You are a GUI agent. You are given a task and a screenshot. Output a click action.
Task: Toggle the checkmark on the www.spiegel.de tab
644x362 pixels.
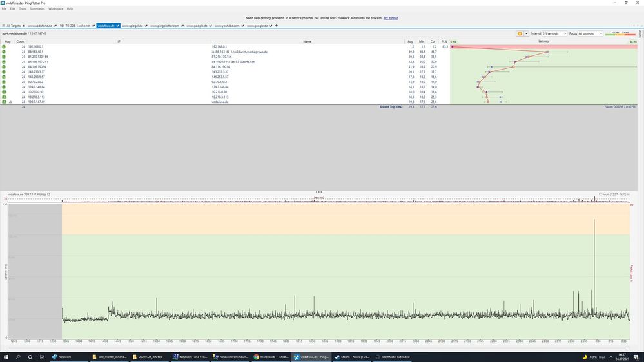[x=146, y=26]
